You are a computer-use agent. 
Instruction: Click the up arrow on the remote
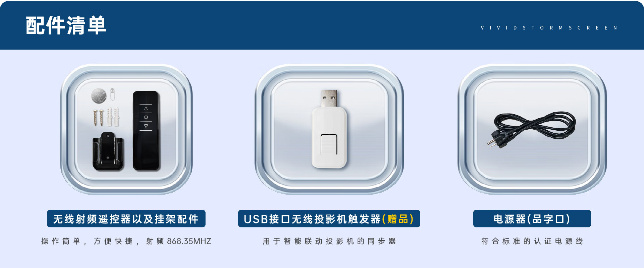point(146,109)
